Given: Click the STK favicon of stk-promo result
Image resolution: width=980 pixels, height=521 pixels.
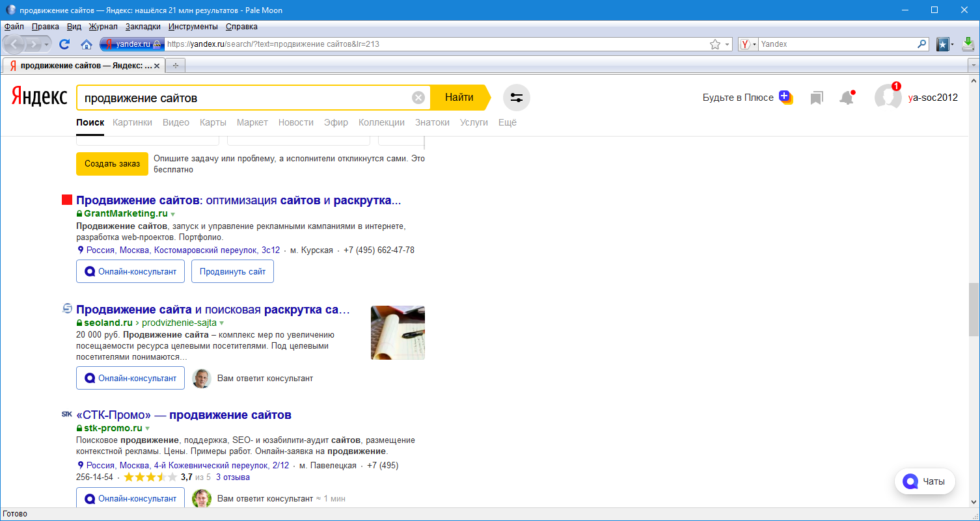Looking at the screenshot, I should pyautogui.click(x=66, y=414).
